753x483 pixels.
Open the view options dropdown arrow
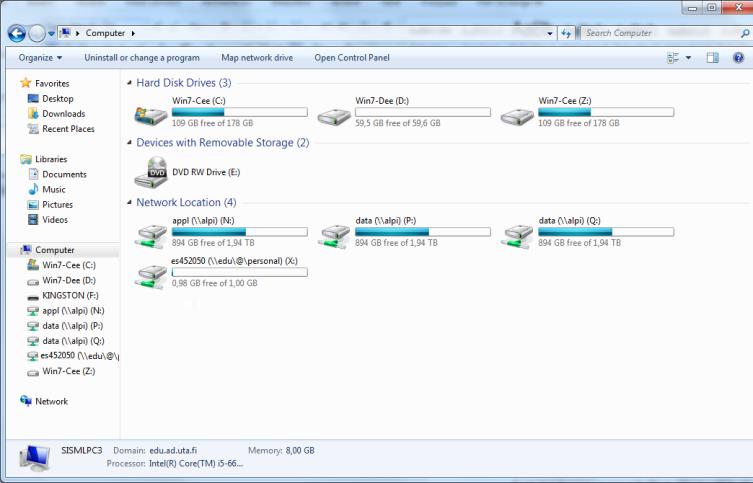(x=688, y=58)
